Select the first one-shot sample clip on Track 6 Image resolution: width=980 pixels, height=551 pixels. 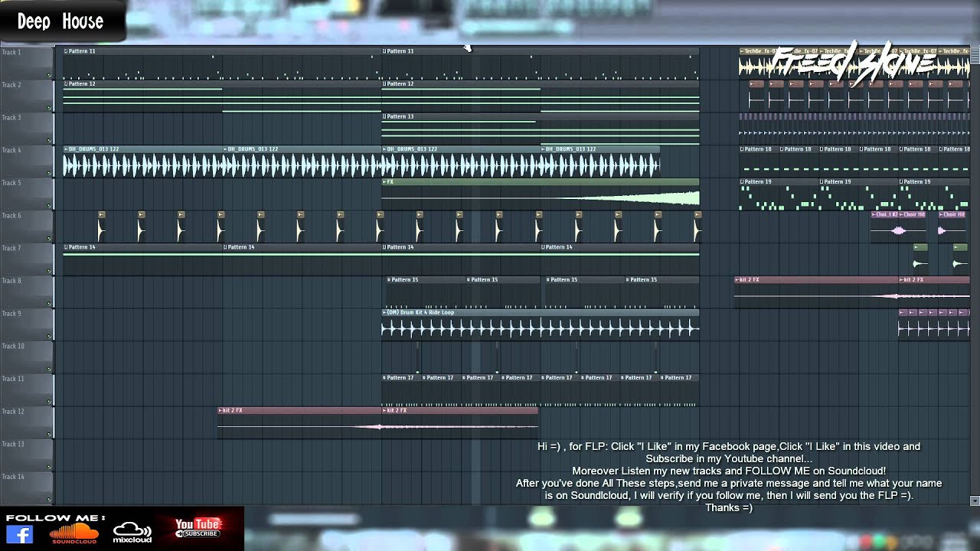click(101, 227)
